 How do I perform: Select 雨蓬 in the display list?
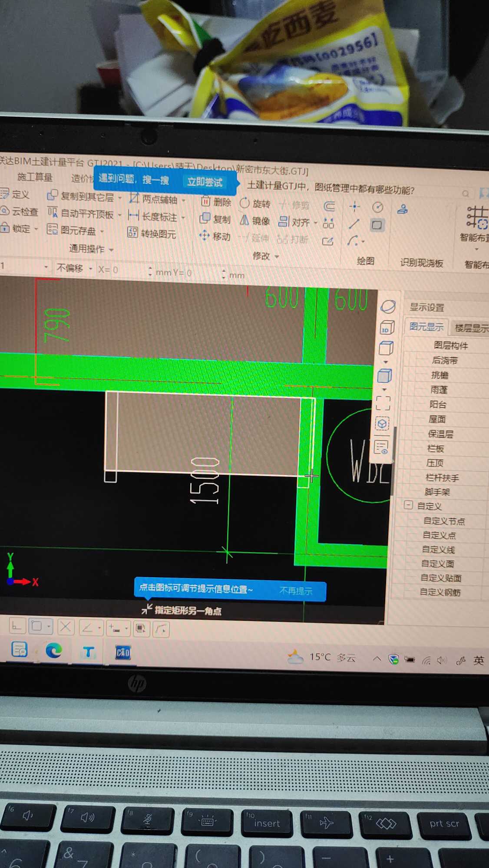439,390
